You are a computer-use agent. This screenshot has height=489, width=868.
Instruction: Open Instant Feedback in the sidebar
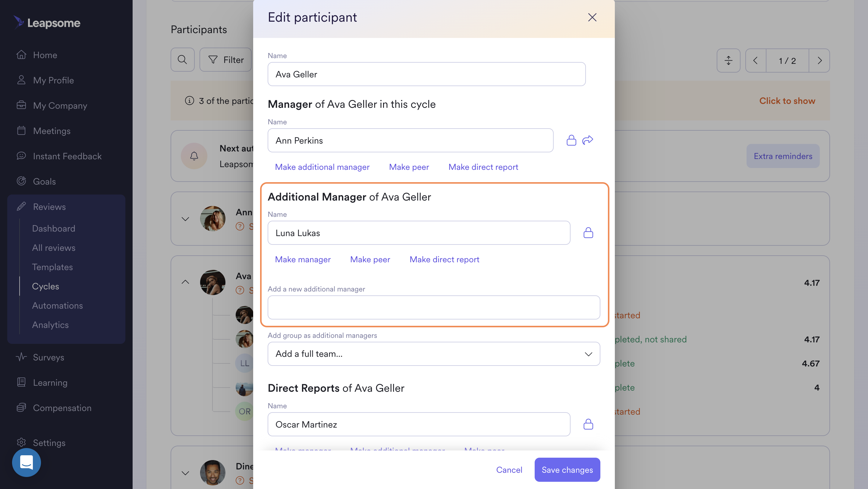[67, 156]
